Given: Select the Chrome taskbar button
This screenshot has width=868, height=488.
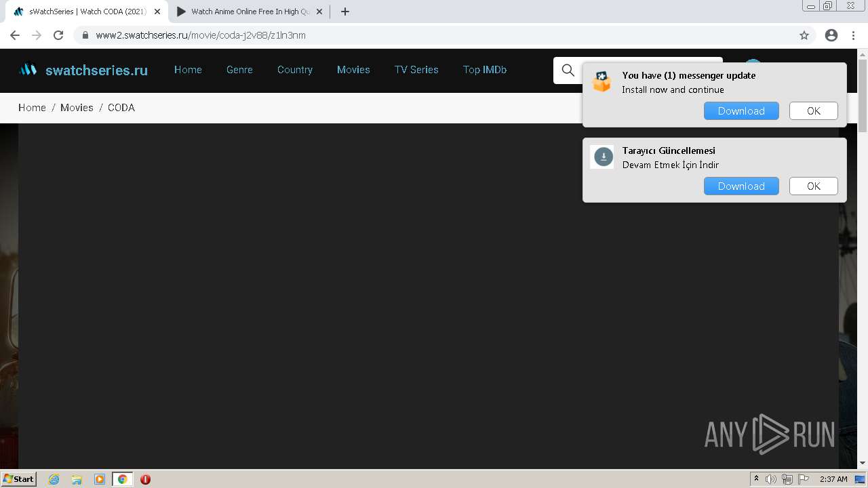Looking at the screenshot, I should (122, 479).
